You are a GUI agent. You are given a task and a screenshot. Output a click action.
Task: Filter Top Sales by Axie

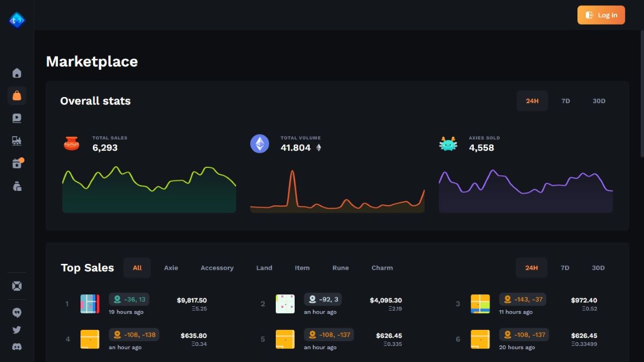coord(171,268)
